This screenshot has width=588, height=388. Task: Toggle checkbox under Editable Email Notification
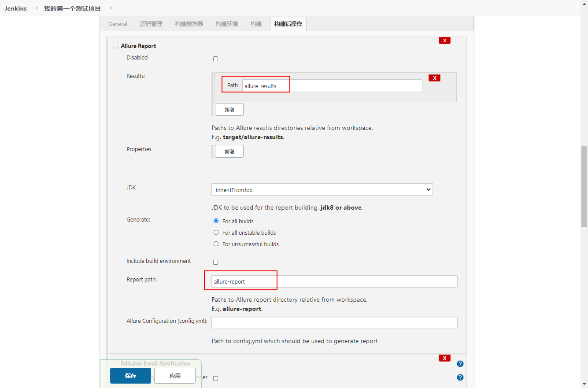coord(215,378)
